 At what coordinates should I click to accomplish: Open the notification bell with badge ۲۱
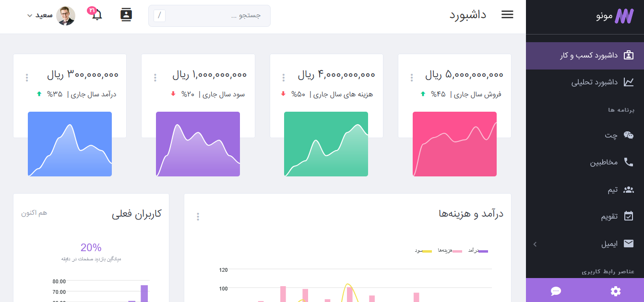tap(96, 15)
